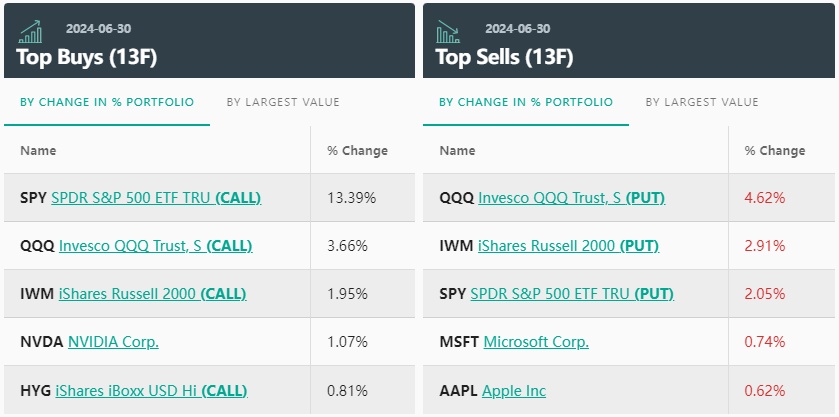The height and width of the screenshot is (417, 839).
Task: Open SPDR S&P 500 ETF TRU (PUT) link
Action: point(571,294)
